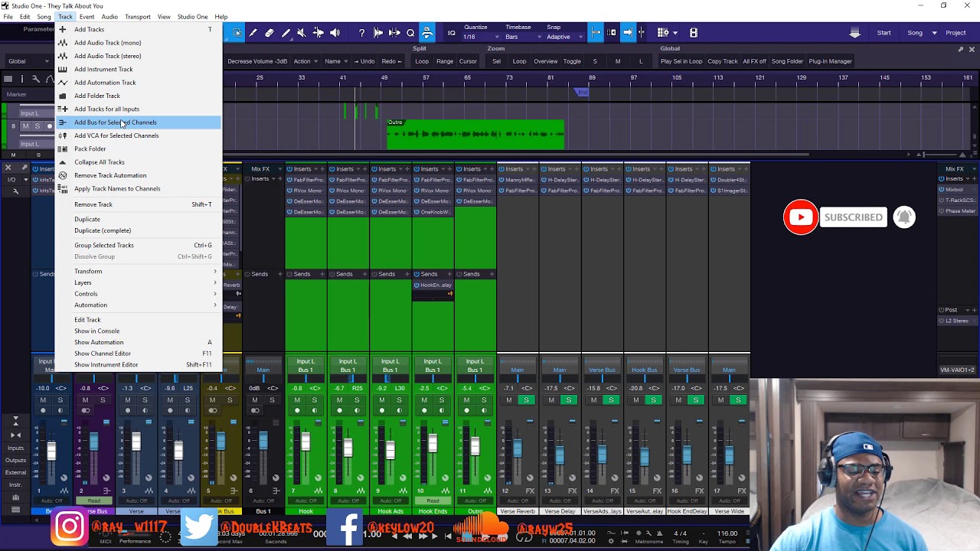Expand the Transform submenu
Screen dimensions: 980x551
(x=139, y=271)
